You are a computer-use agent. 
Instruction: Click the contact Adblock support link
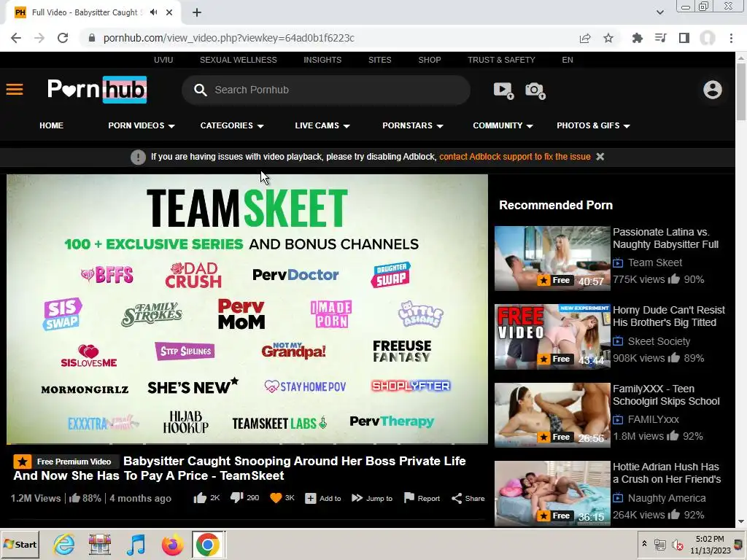click(x=515, y=157)
